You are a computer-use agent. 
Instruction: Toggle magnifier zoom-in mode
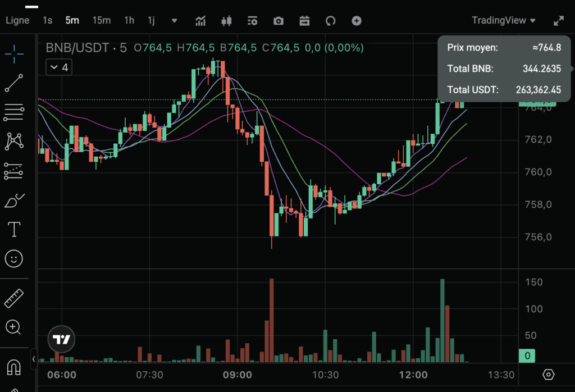point(13,327)
